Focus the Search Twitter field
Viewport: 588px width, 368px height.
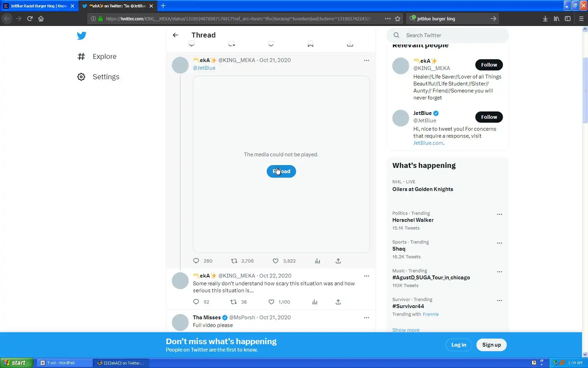point(448,35)
